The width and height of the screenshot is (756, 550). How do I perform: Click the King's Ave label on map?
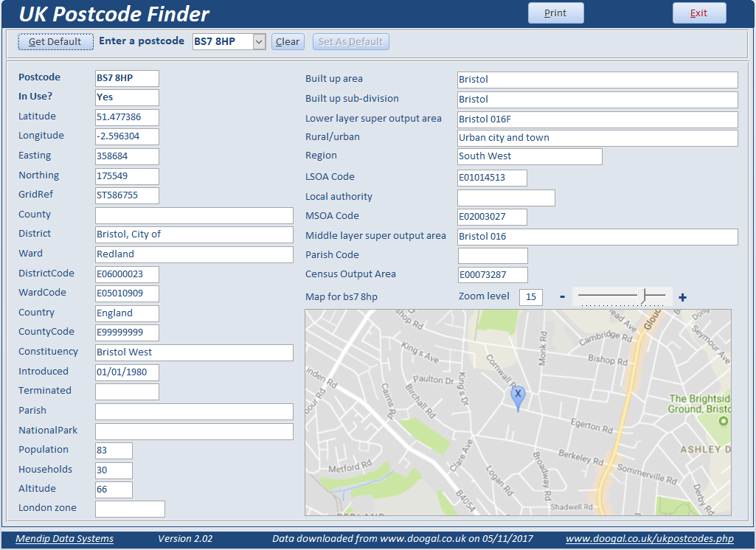coord(420,352)
